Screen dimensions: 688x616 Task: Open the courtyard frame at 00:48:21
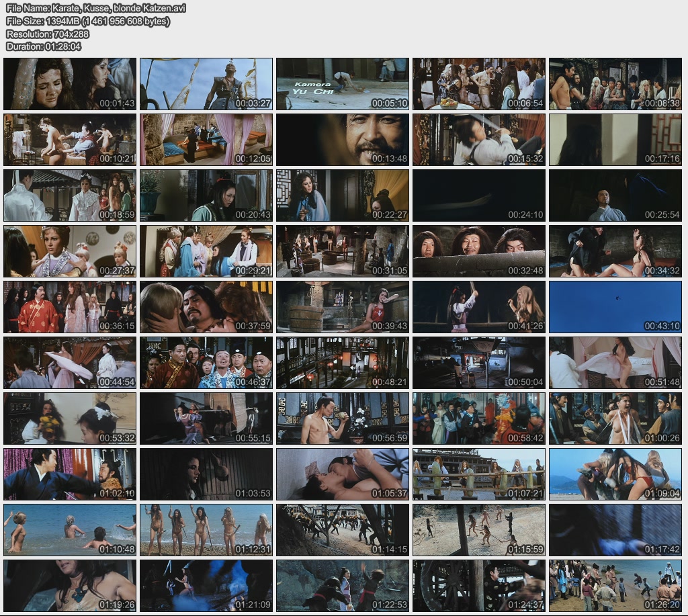[343, 363]
